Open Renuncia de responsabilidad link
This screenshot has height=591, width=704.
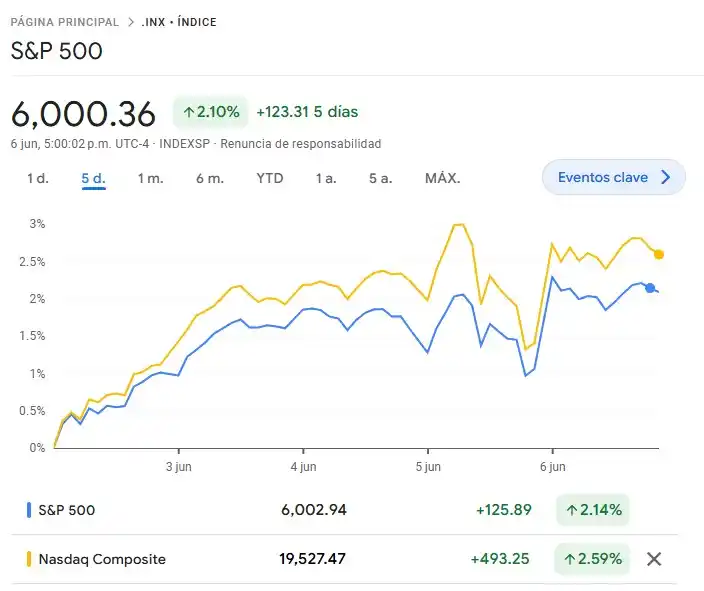tap(301, 144)
